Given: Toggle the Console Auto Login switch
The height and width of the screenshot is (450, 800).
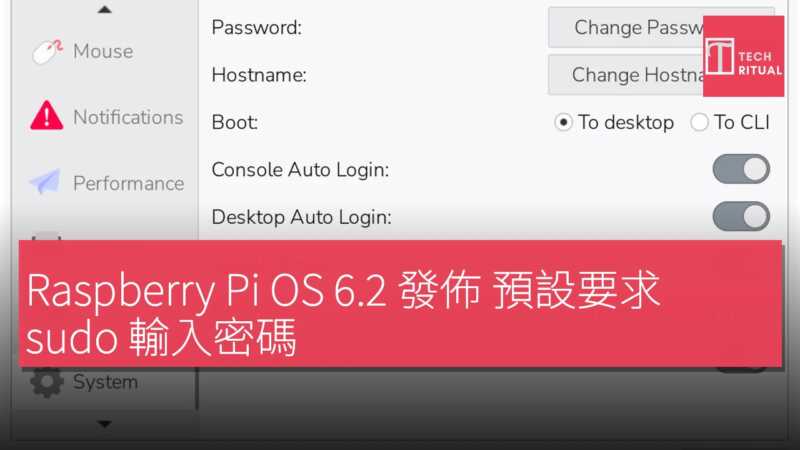Looking at the screenshot, I should (x=741, y=169).
